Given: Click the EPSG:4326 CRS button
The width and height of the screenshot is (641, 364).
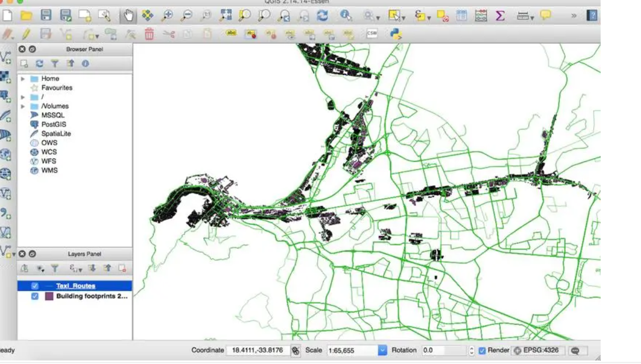Looking at the screenshot, I should coord(537,351).
